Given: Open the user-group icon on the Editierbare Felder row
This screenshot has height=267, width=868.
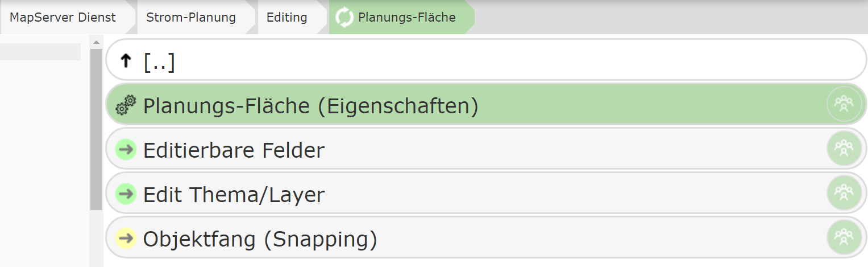Looking at the screenshot, I should pos(844,149).
